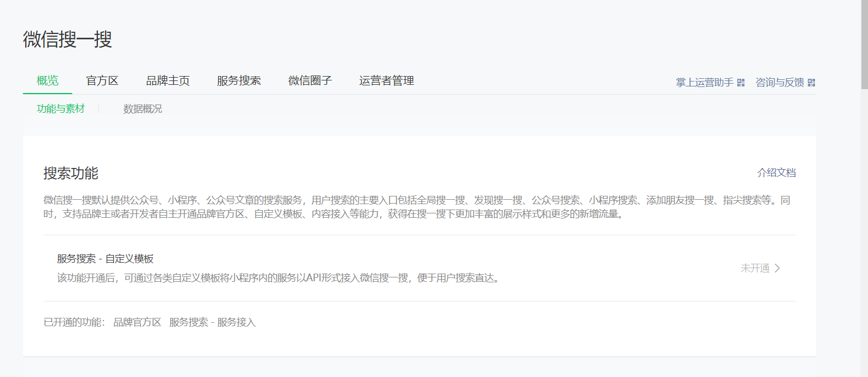Click 品牌官方区 under enabled features
Viewport: 868px width, 377px height.
pyautogui.click(x=137, y=322)
